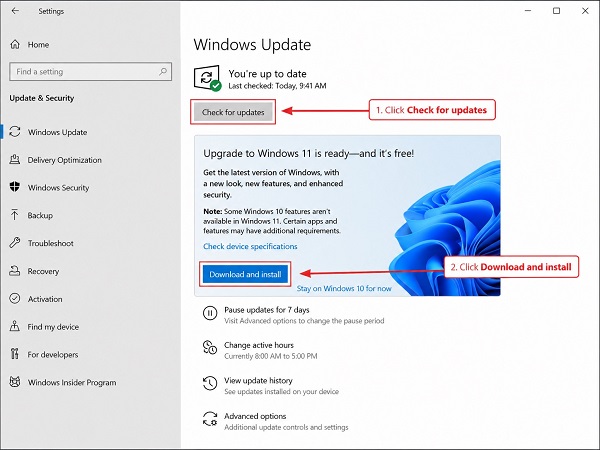Click the change active hours clock icon
The width and height of the screenshot is (600, 450).
point(210,347)
